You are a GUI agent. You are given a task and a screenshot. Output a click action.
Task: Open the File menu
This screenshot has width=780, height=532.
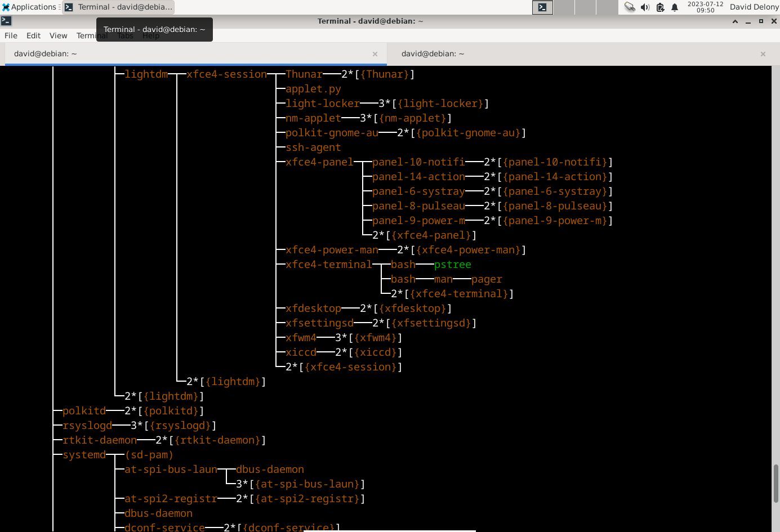(11, 35)
